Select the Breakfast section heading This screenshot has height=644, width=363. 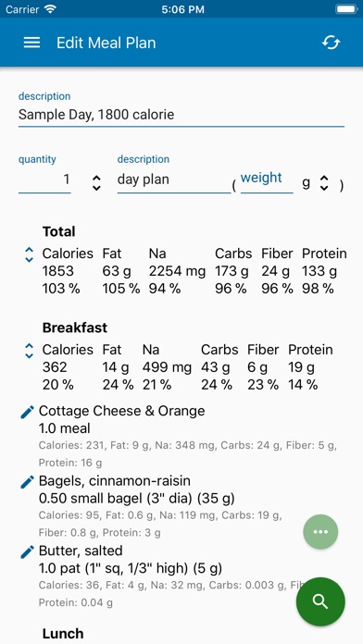pos(75,328)
